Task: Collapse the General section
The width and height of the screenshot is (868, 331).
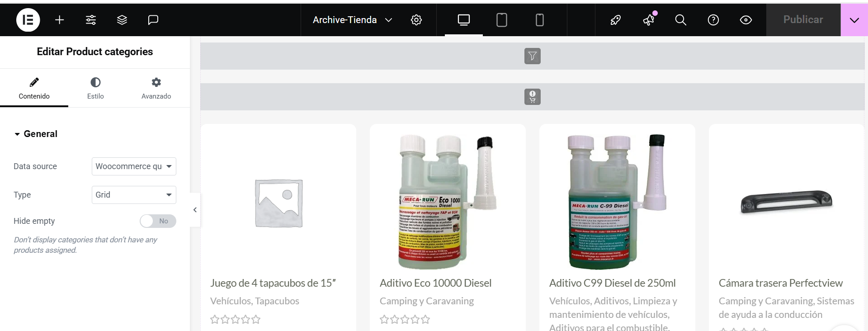Action: (x=36, y=134)
